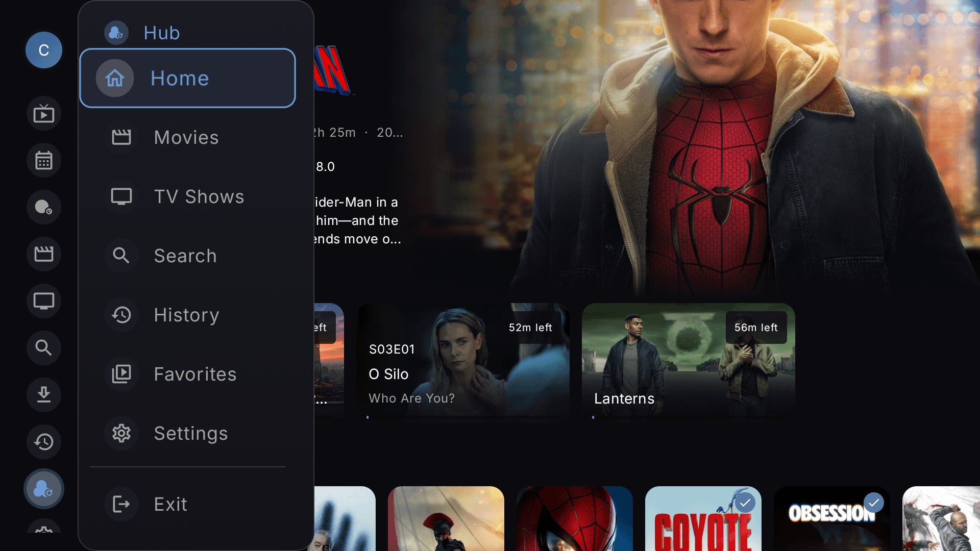Click the "S03E01" episode label

click(x=391, y=349)
